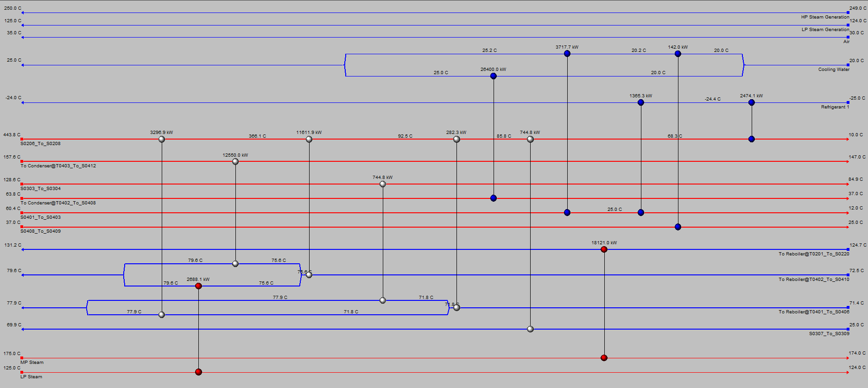This screenshot has width=868, height=388.
Task: Click the 443.8 C inlet temperature
Action: click(x=12, y=135)
